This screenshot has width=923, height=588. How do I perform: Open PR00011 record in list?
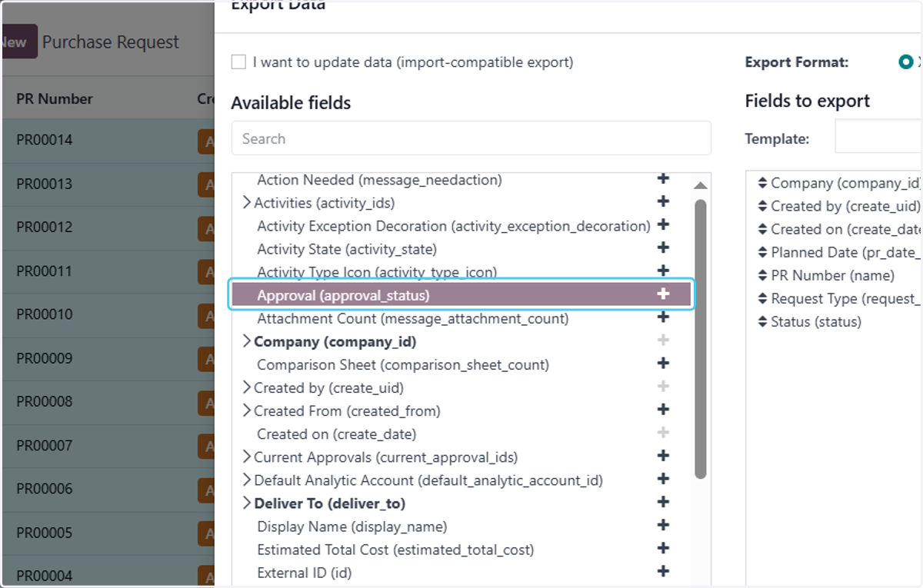45,271
